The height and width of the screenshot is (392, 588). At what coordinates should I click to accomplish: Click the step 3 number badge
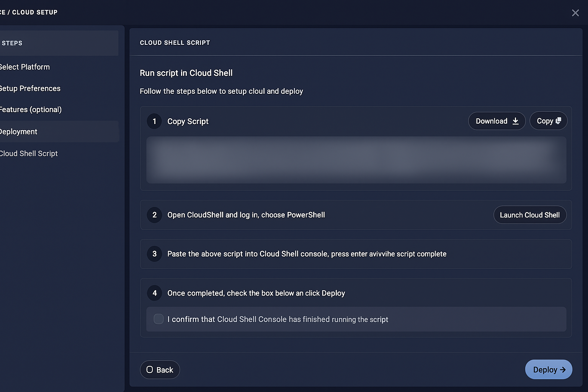[x=154, y=254]
